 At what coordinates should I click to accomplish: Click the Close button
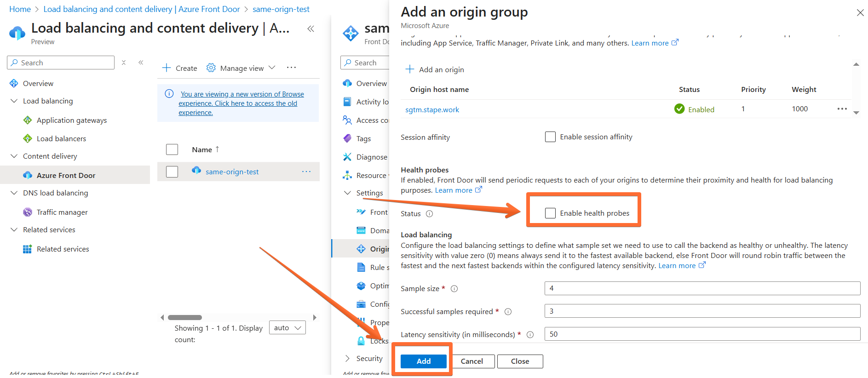coord(520,361)
